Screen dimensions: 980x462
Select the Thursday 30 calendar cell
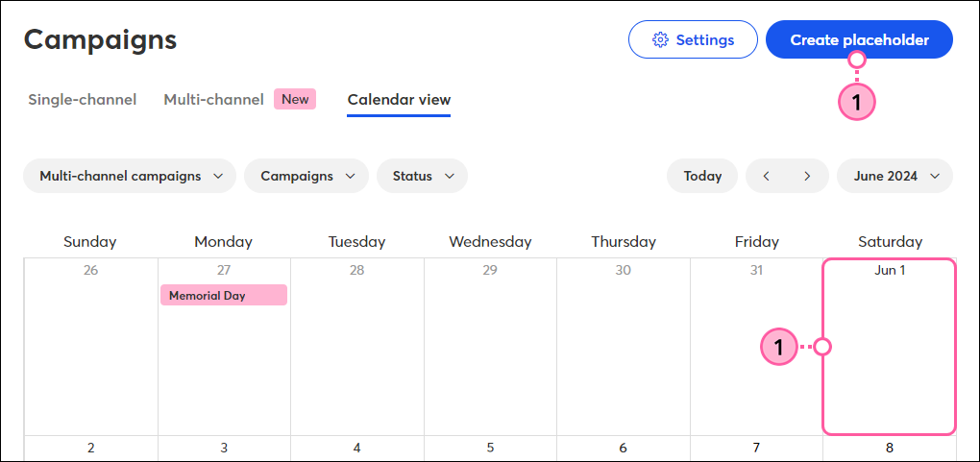pyautogui.click(x=624, y=347)
